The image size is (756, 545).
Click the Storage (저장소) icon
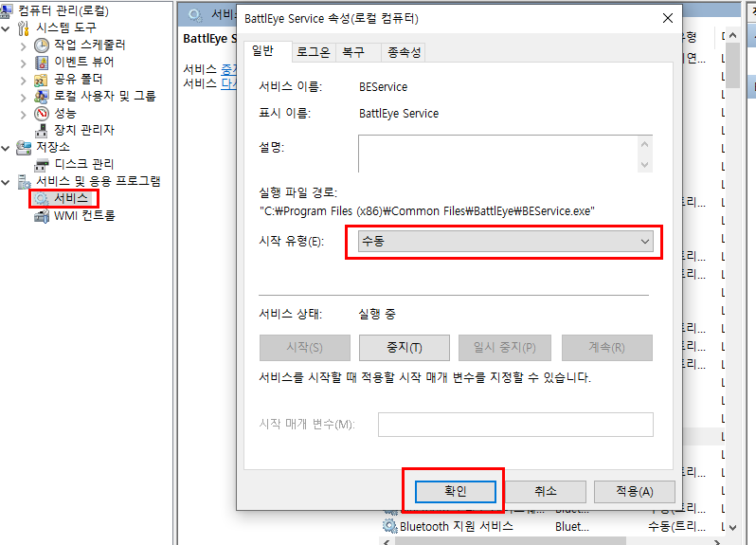click(x=24, y=147)
